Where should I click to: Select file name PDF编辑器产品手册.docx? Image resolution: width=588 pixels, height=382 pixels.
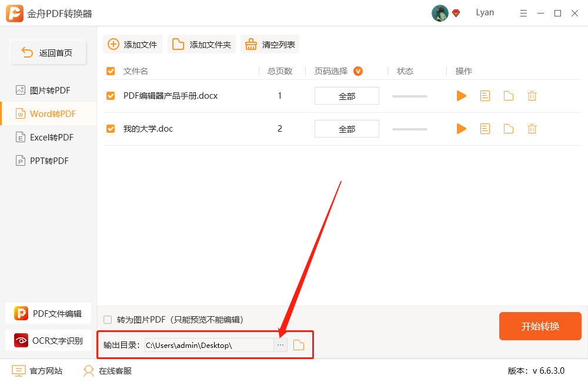(x=171, y=96)
